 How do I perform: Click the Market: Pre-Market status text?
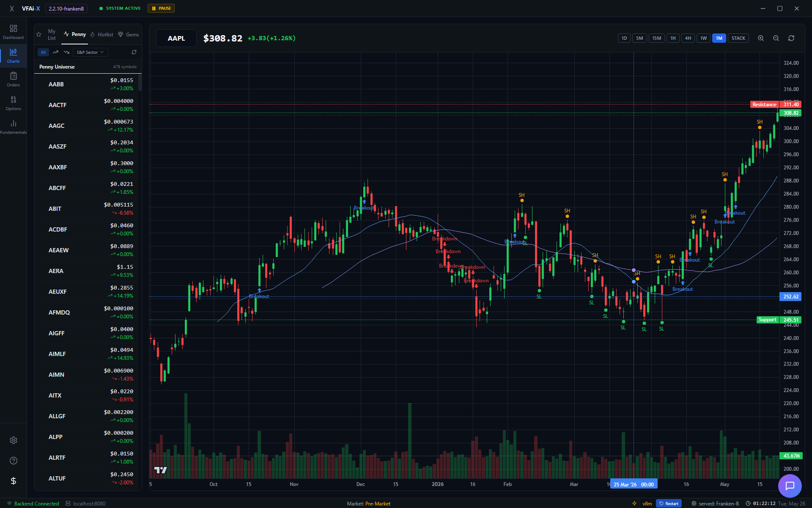click(368, 503)
